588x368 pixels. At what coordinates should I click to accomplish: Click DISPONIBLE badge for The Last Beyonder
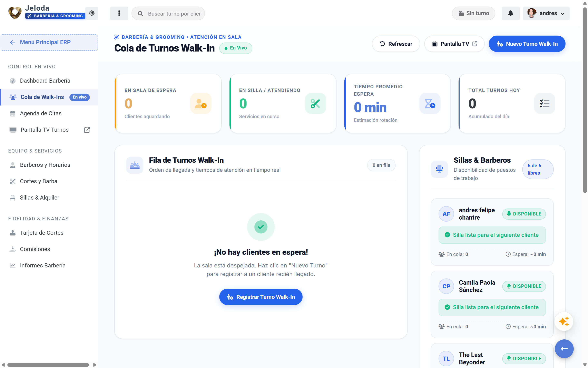click(524, 359)
